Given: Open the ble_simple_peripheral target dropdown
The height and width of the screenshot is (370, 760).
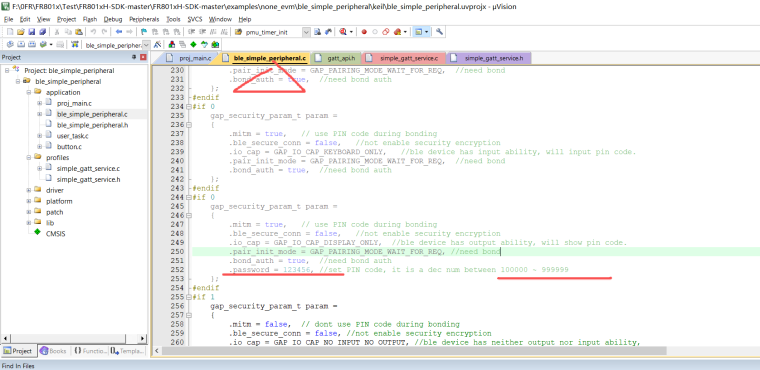Looking at the screenshot, I should pyautogui.click(x=146, y=45).
